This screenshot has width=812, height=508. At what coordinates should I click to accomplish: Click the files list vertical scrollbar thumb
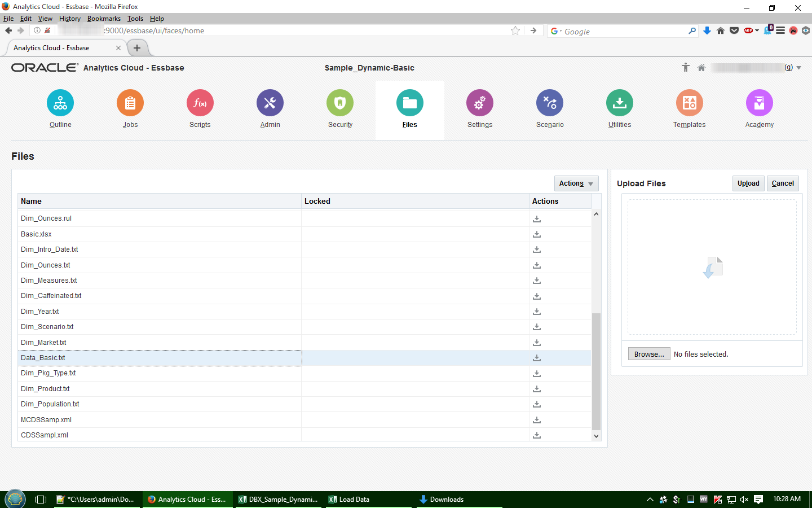click(x=596, y=371)
